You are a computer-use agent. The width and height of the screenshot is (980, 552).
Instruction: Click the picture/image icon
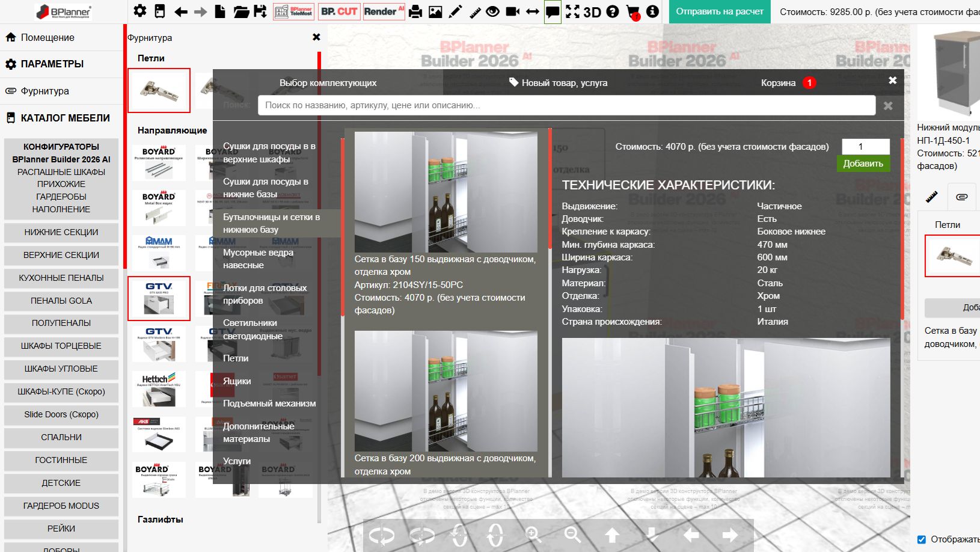point(435,11)
